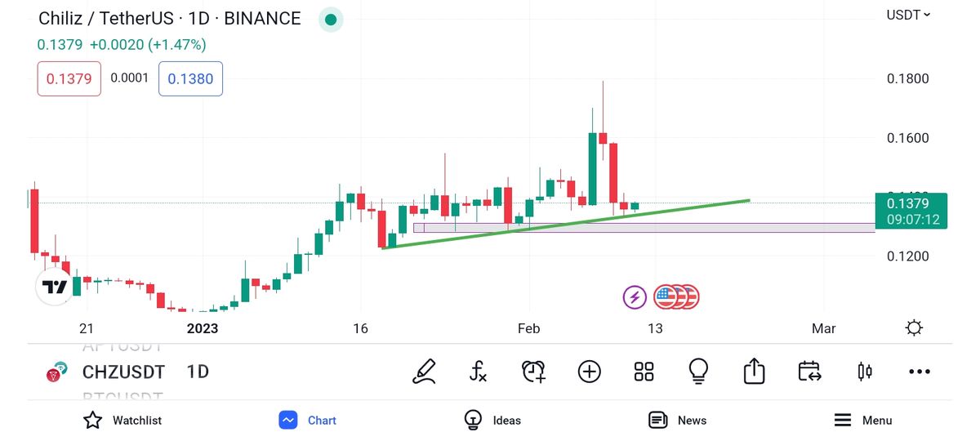Expand the USDT currency dropdown

coord(908,15)
